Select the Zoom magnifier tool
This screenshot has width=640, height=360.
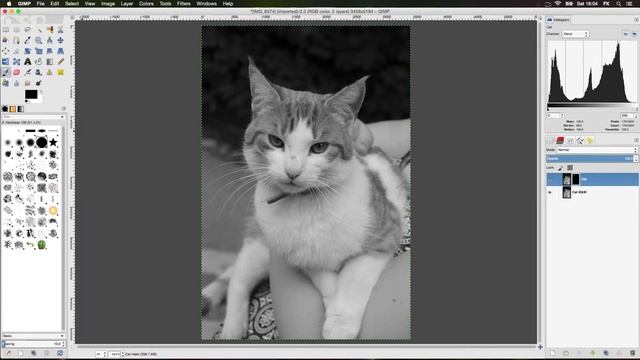pos(39,40)
